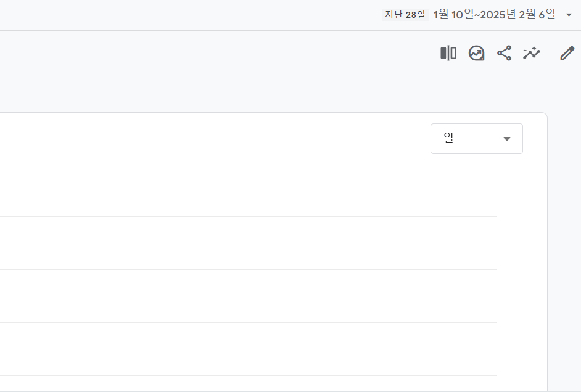Click the number 28 in the date preset badge
Viewport: 581px width, 392px height.
[x=411, y=15]
